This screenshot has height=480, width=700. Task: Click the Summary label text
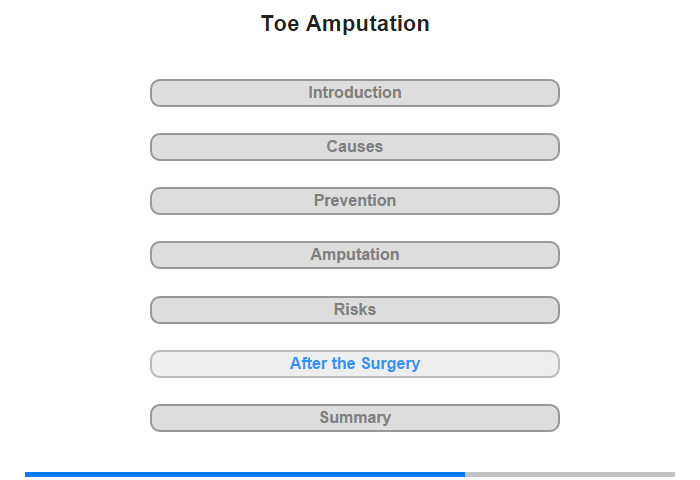point(355,417)
